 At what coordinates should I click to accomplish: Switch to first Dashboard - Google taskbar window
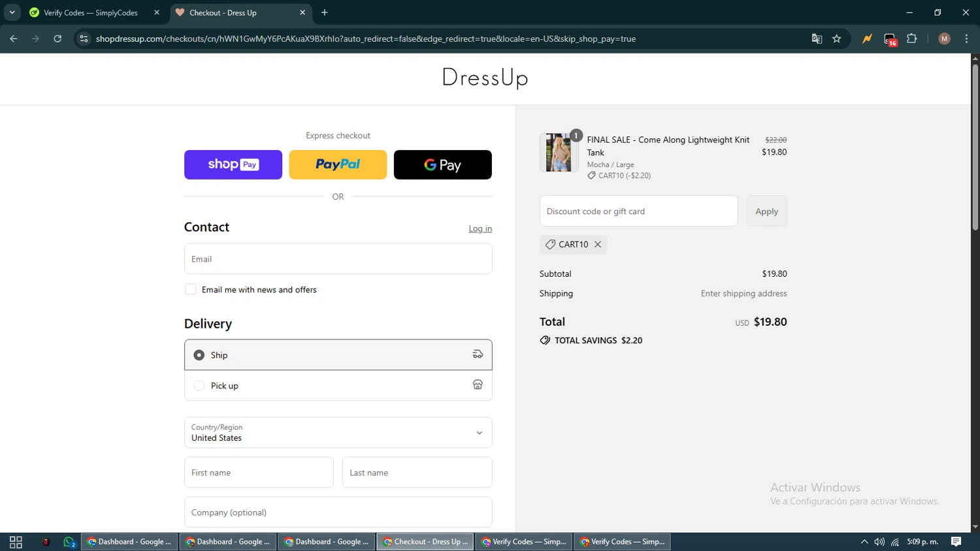(x=129, y=542)
